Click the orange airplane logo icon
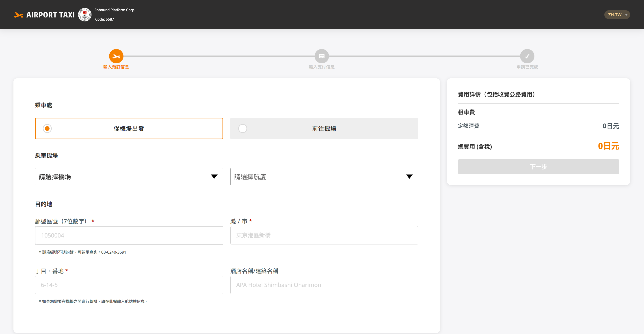644x334 pixels. click(x=18, y=15)
